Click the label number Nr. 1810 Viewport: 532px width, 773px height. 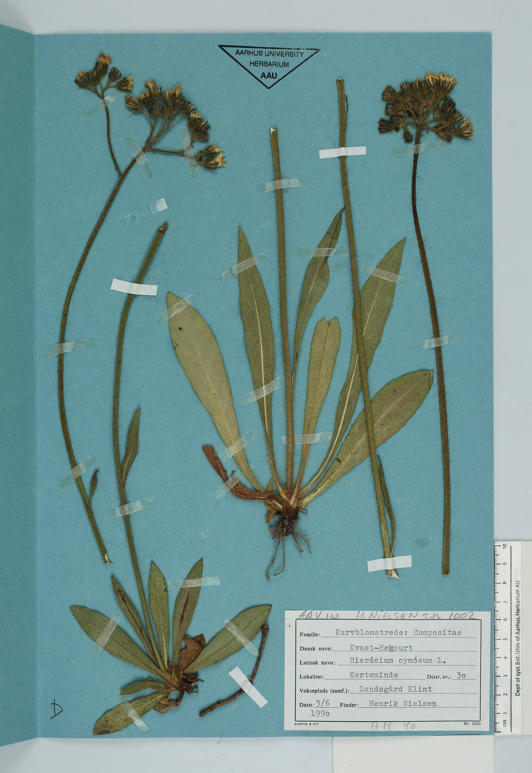[x=472, y=724]
